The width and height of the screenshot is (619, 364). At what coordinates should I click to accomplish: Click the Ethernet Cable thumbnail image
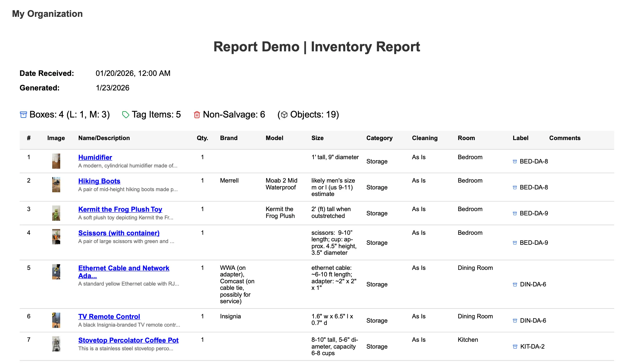(x=56, y=272)
